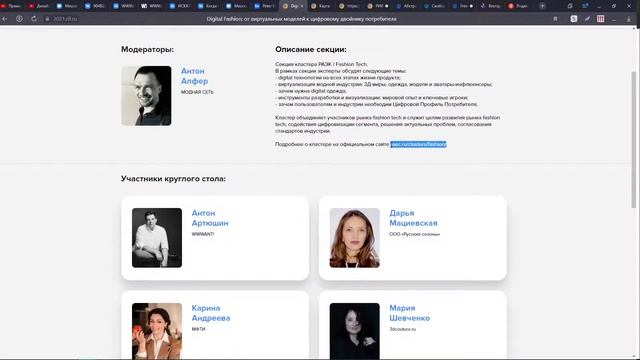Image resolution: width=640 pixels, height=360 pixels.
Task: Click the padlock site security icon
Action: coord(47,19)
